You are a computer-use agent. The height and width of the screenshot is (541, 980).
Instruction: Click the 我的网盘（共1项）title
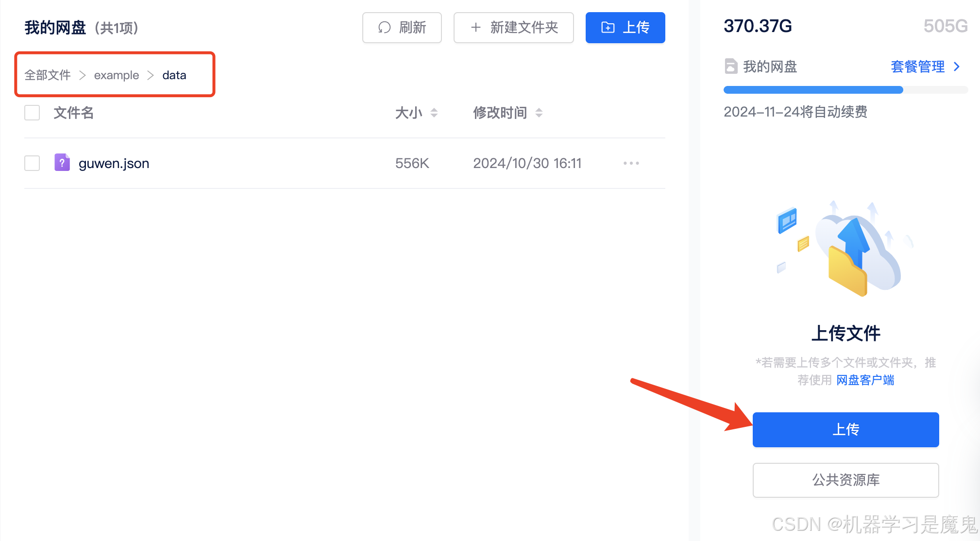pyautogui.click(x=82, y=28)
